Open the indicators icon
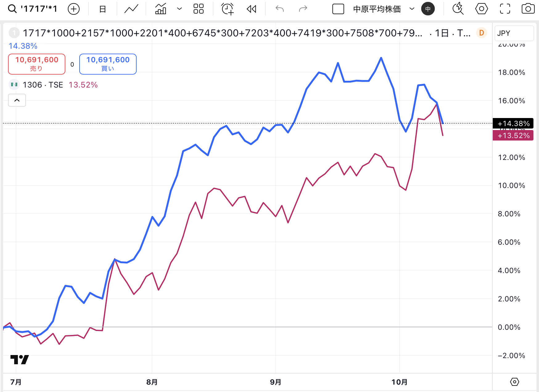Viewport: 539px width, 392px height. (x=161, y=9)
